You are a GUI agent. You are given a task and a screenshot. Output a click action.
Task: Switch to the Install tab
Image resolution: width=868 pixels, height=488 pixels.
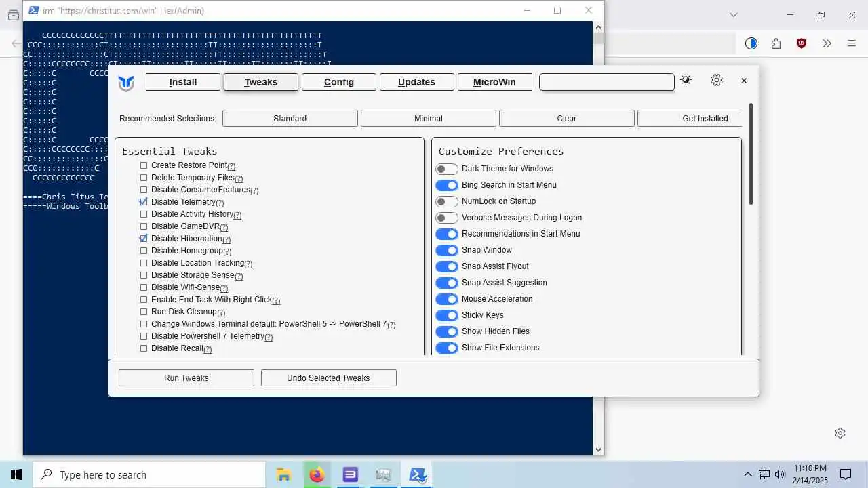click(183, 82)
